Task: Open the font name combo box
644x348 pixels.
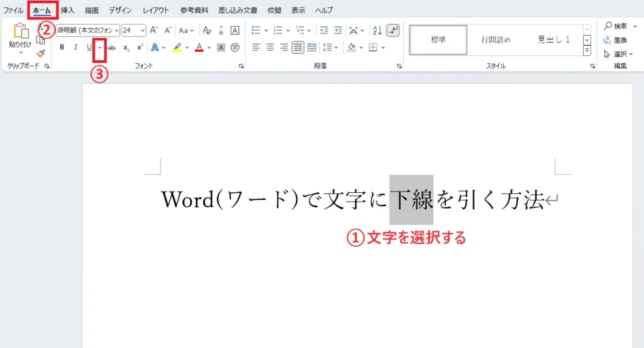Action: pyautogui.click(x=87, y=30)
